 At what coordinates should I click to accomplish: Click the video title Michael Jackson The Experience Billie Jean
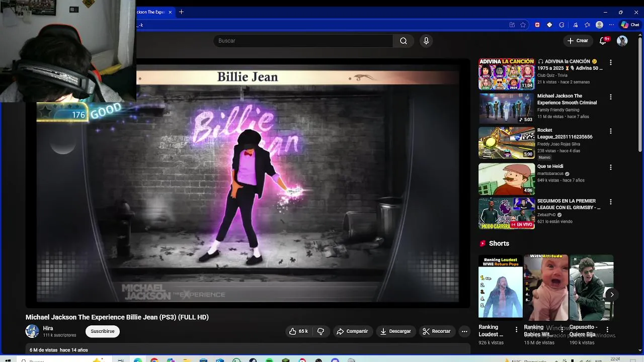[x=117, y=317]
